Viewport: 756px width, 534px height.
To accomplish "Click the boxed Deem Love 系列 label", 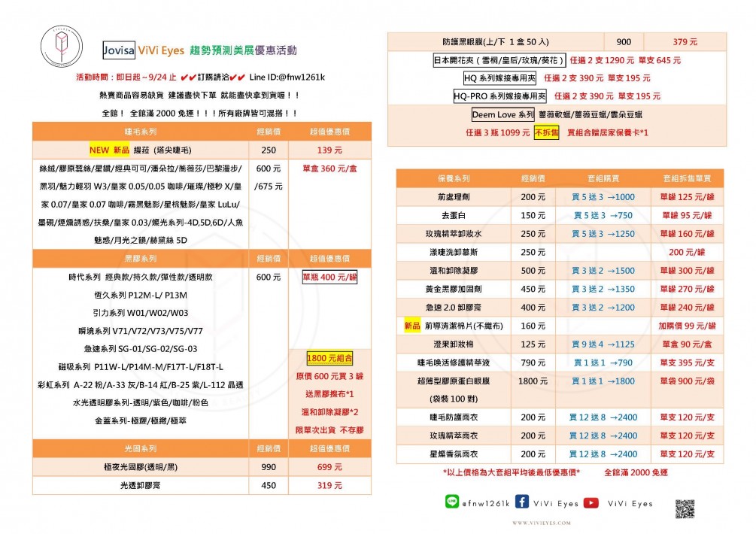I will point(503,115).
